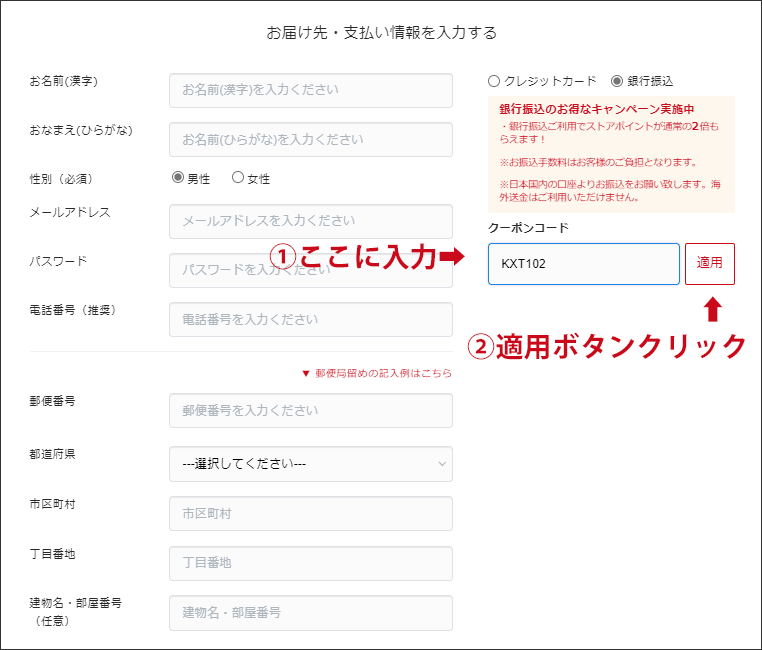Click the おなまえ(ひらがな) text field

(x=311, y=140)
